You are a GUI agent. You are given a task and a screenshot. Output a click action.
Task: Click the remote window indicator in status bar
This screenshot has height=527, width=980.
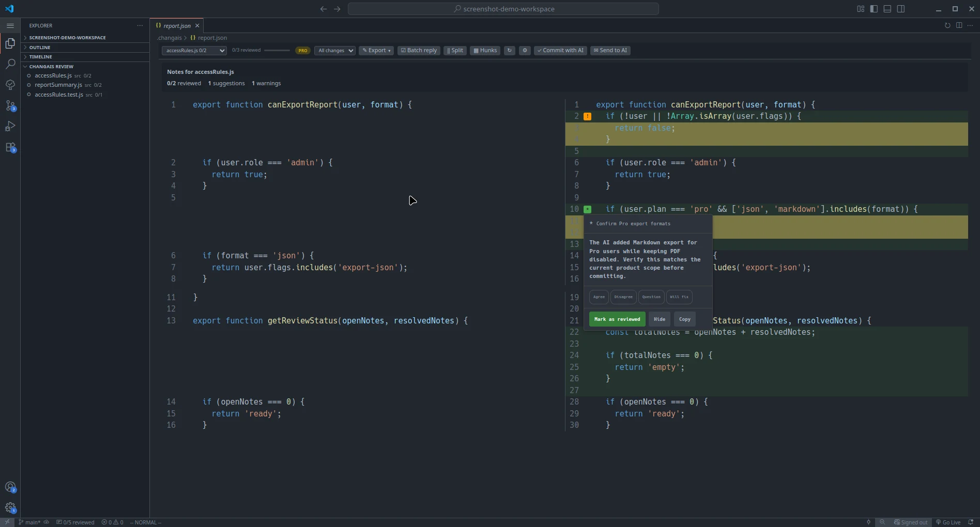[x=7, y=522]
